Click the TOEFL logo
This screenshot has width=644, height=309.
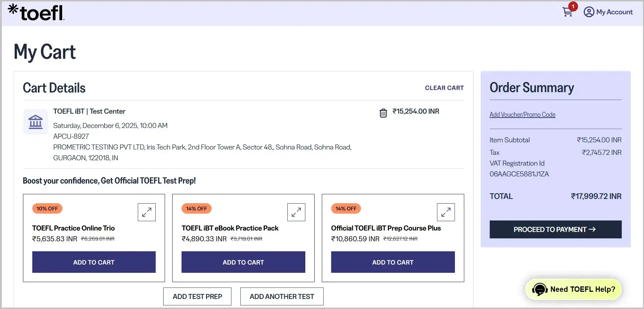click(x=36, y=12)
